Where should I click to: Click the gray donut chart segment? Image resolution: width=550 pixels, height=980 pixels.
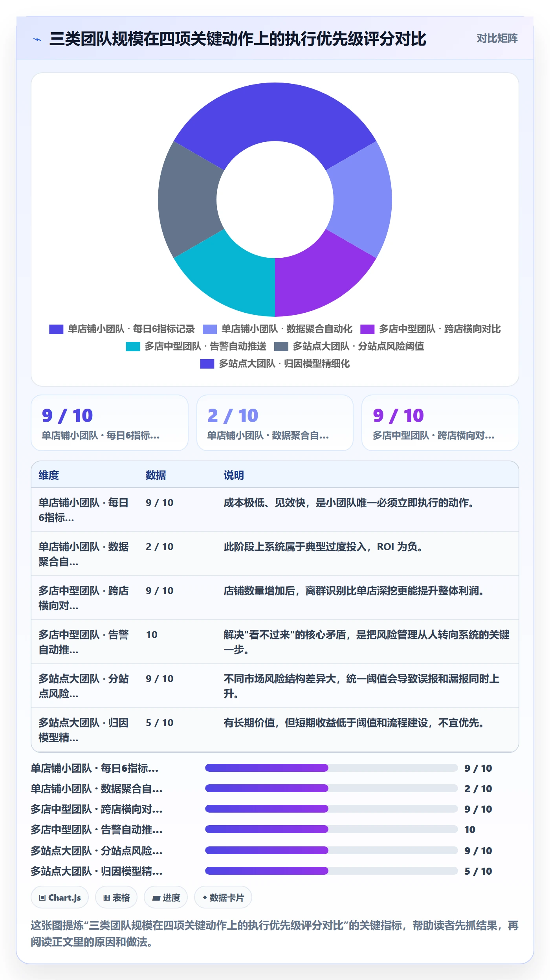(188, 200)
